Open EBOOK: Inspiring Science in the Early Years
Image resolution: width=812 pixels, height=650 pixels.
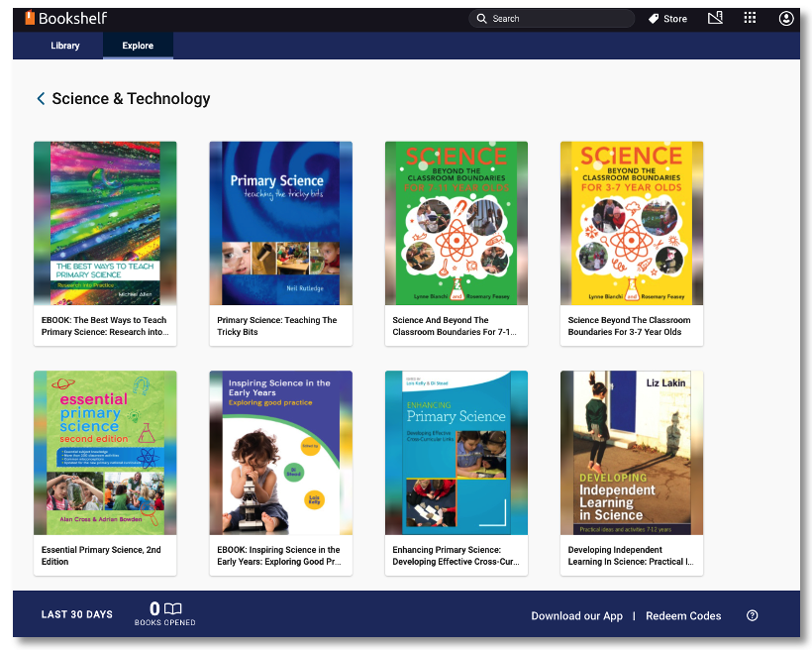[280, 473]
